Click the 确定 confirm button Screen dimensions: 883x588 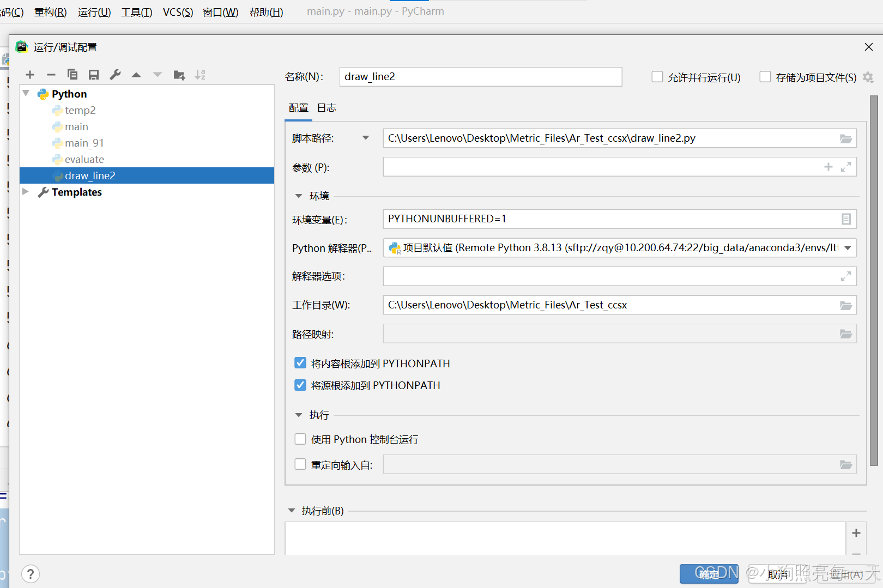point(709,574)
